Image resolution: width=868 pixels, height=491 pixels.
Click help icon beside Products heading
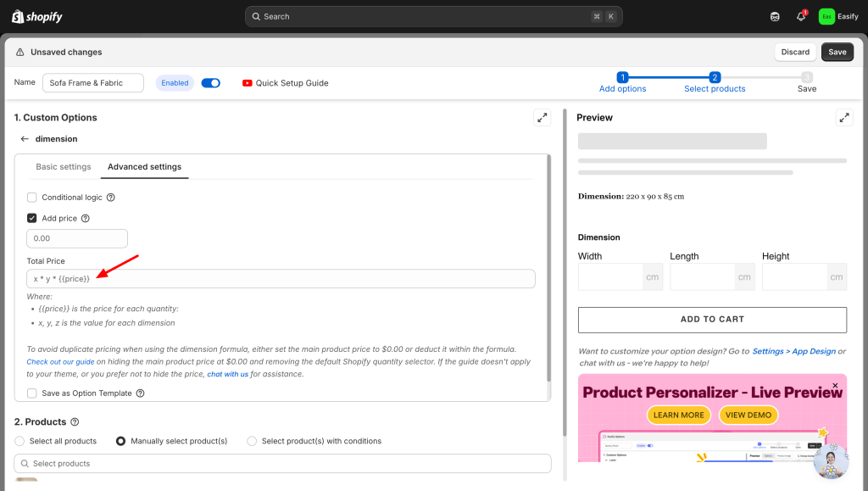(x=75, y=422)
